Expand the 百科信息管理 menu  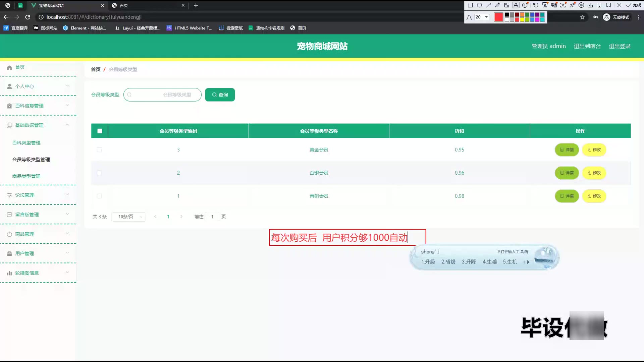[x=38, y=106]
